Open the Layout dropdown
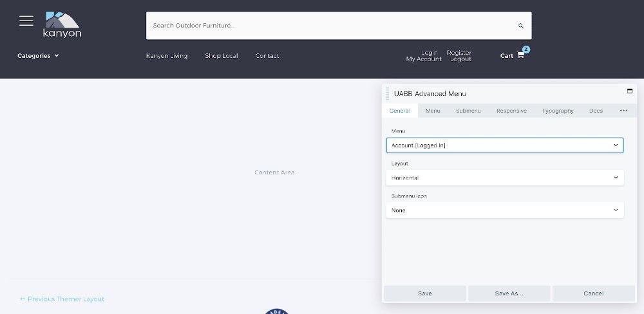Screen dimensions: 644x314 click(504, 178)
